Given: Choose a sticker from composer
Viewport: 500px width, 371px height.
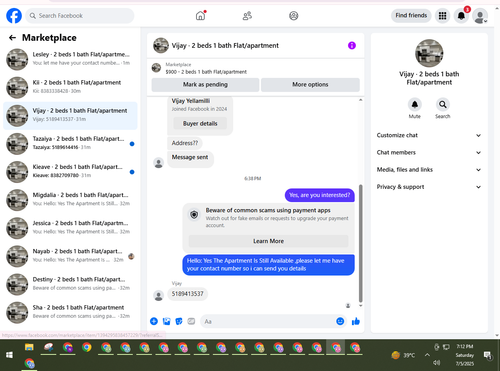Looking at the screenshot, I should coord(179,321).
